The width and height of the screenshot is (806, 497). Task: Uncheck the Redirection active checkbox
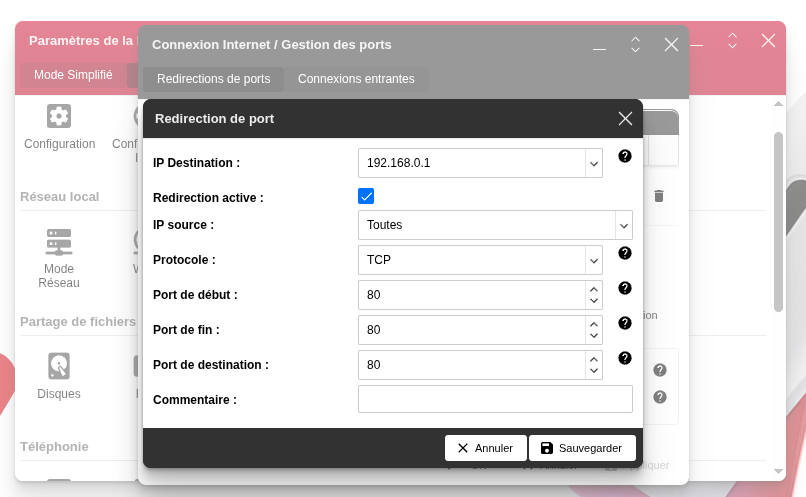366,196
